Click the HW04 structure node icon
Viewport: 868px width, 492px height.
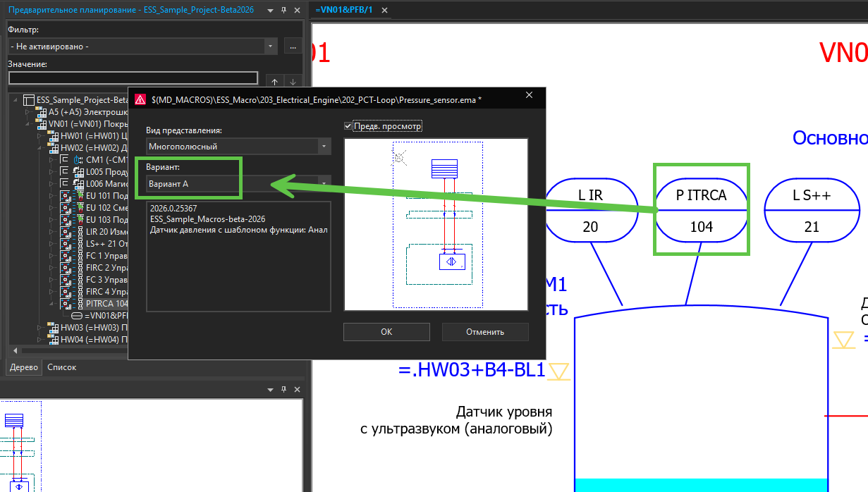click(53, 340)
